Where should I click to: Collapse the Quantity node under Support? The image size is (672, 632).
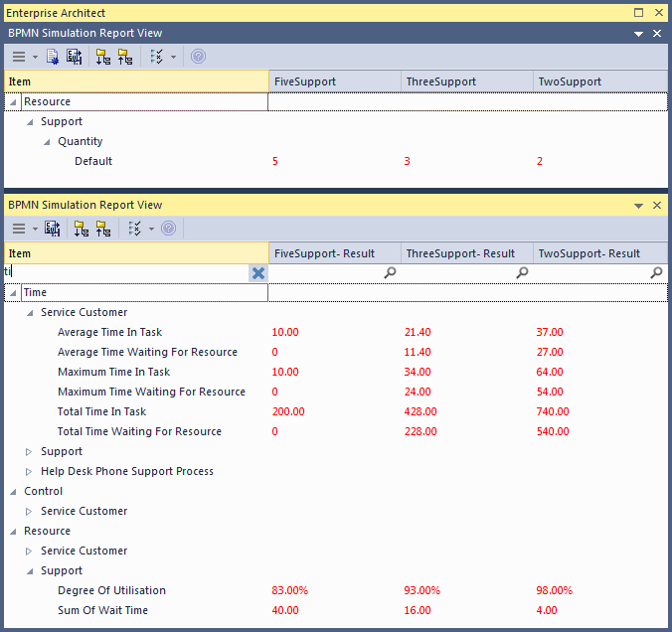(x=46, y=142)
